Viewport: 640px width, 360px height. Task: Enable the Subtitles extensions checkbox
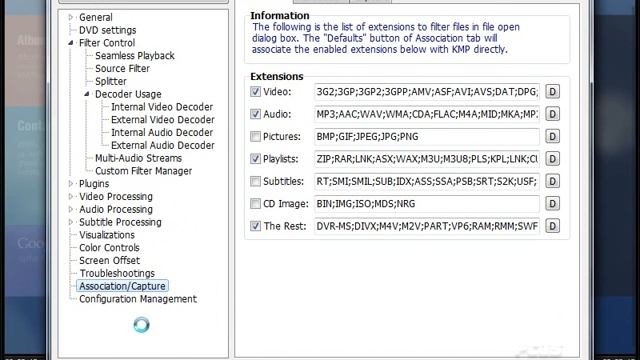pyautogui.click(x=256, y=181)
